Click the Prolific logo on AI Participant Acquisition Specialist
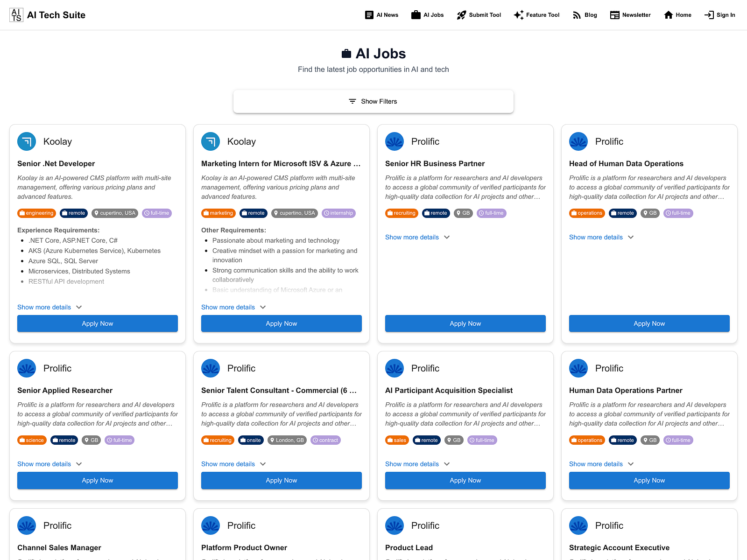Image resolution: width=747 pixels, height=560 pixels. (x=395, y=368)
